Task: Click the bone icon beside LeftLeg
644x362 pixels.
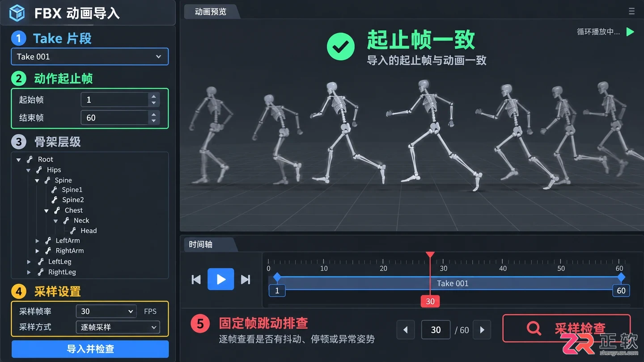Action: [x=40, y=261]
